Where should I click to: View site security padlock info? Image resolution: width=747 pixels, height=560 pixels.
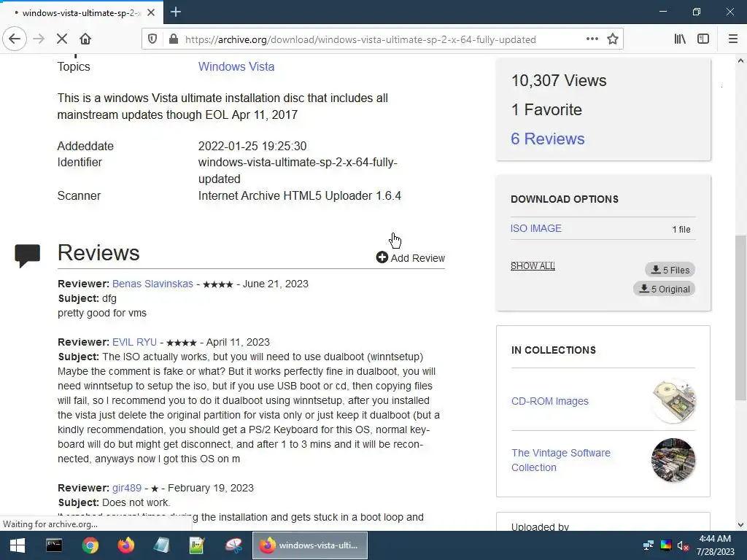click(x=174, y=39)
